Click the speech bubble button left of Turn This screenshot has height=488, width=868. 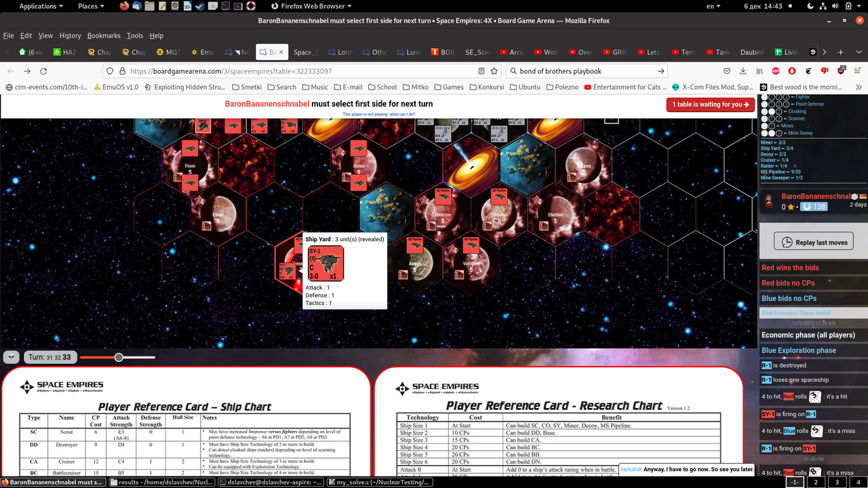pos(11,357)
